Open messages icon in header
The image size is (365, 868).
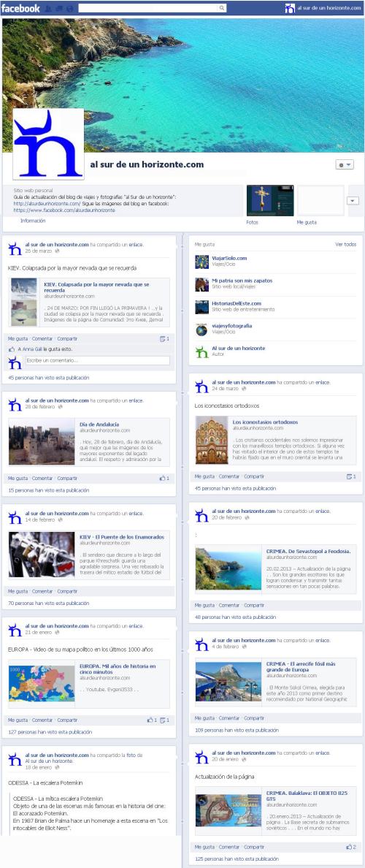tap(59, 8)
